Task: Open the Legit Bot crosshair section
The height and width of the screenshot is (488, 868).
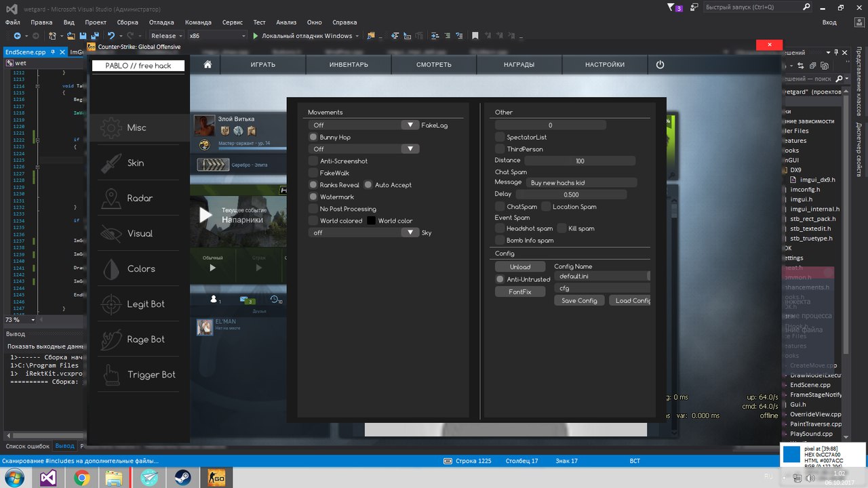Action: click(145, 304)
